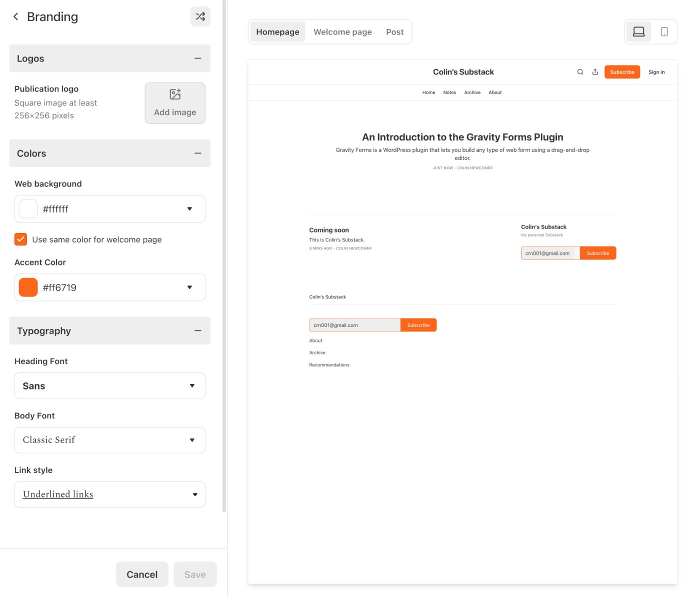Open the Heading Font Sans dropdown

109,385
